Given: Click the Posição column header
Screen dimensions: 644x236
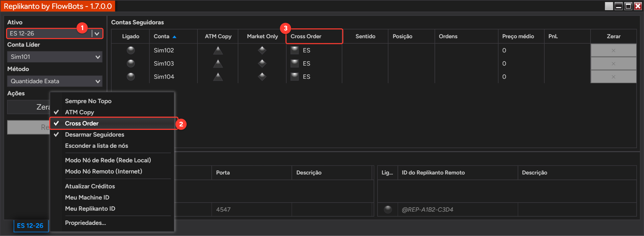Looking at the screenshot, I should tap(411, 37).
